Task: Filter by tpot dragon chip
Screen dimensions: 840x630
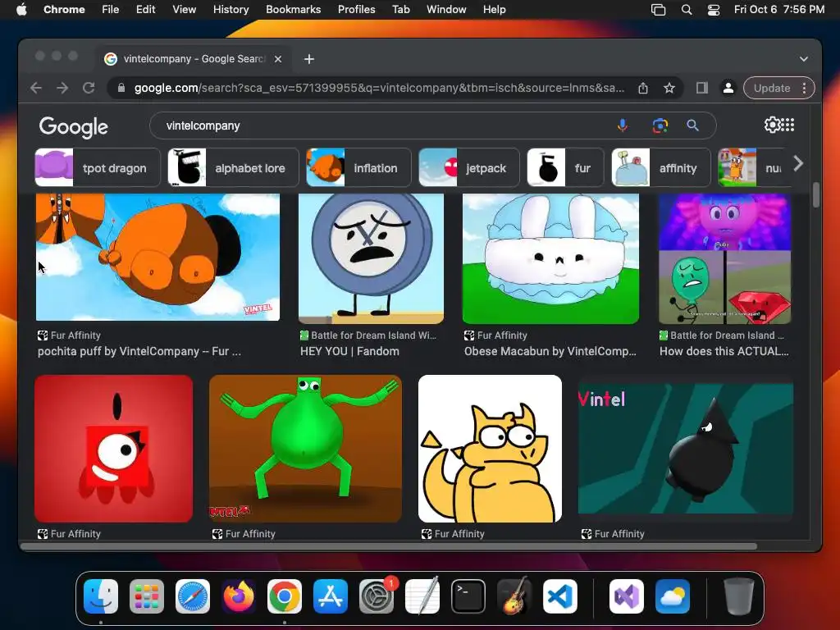Action: (x=98, y=167)
